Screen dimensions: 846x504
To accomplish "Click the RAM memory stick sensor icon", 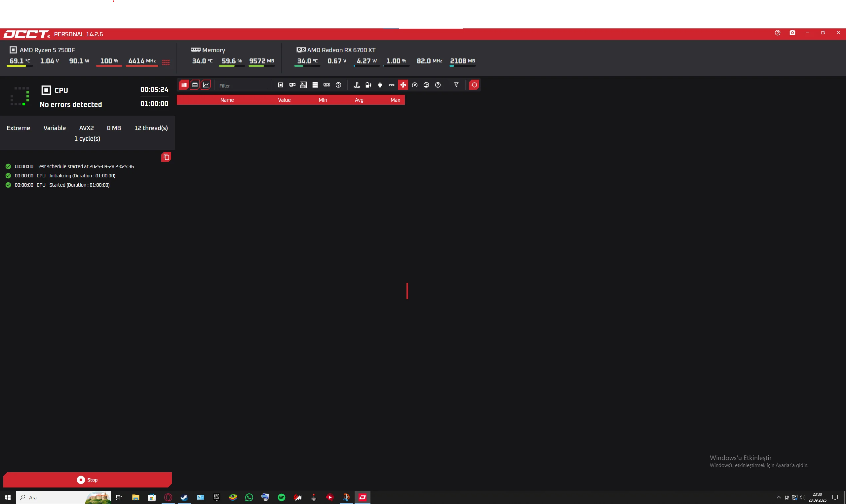I will click(x=327, y=85).
